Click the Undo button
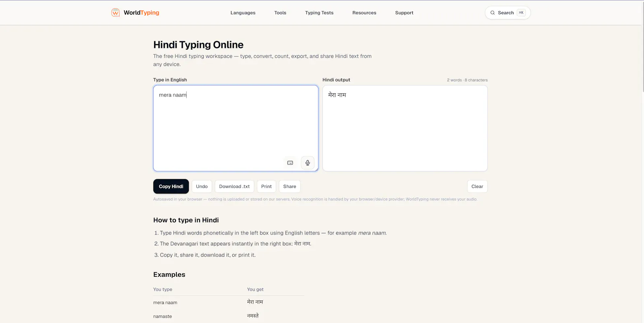 coord(202,186)
